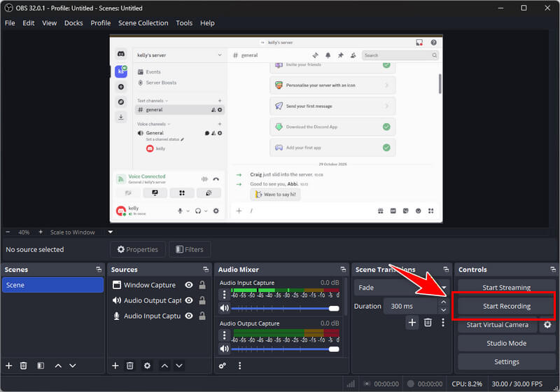
Task: Click the 300 ms duration field
Action: (411, 306)
